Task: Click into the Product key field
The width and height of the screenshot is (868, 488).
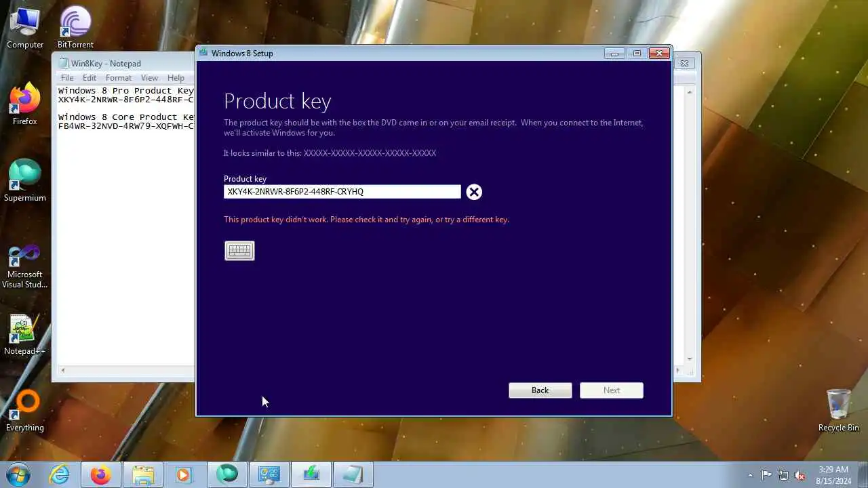Action: point(342,192)
